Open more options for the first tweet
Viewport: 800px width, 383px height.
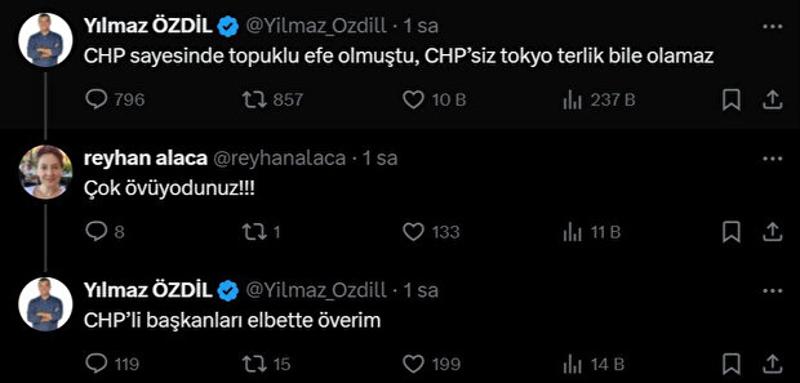point(772,27)
